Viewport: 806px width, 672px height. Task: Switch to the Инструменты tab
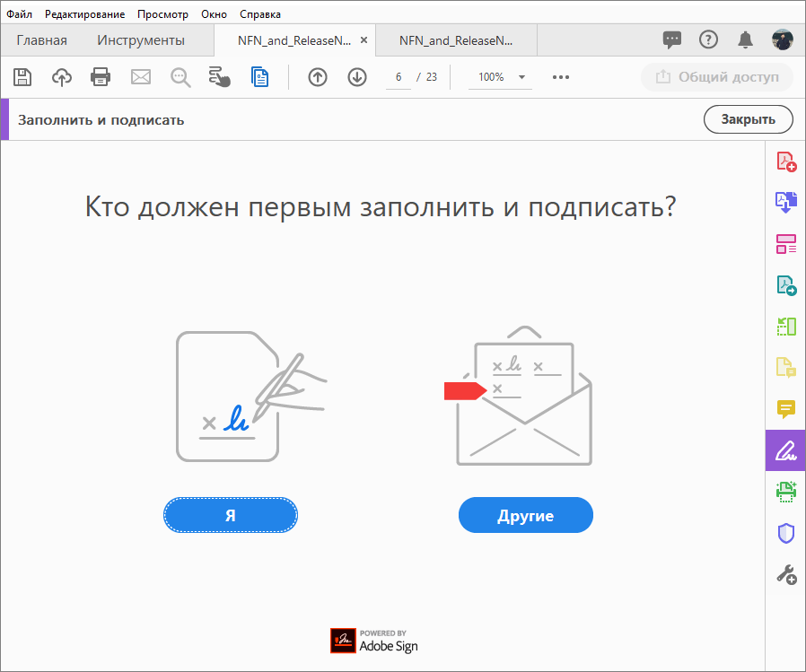pos(140,39)
